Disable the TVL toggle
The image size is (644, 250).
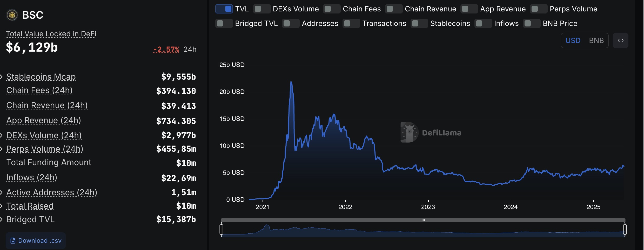(224, 9)
